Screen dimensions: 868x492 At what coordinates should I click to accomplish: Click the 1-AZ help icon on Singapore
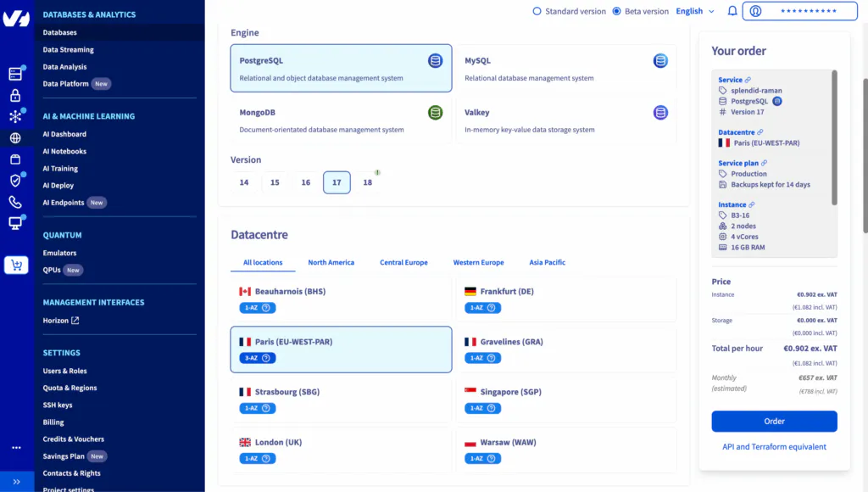click(491, 408)
